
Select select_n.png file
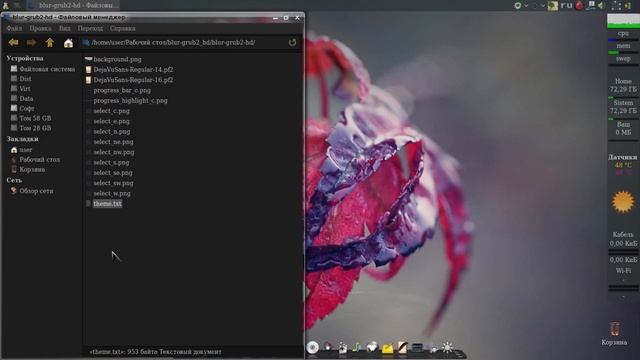point(112,131)
